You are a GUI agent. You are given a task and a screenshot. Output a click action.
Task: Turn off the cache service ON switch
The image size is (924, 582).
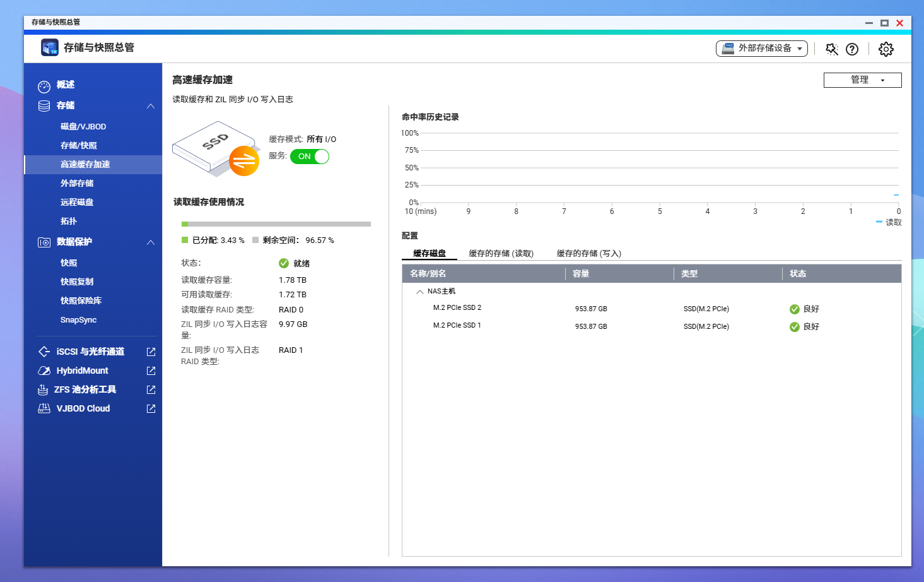tap(310, 157)
